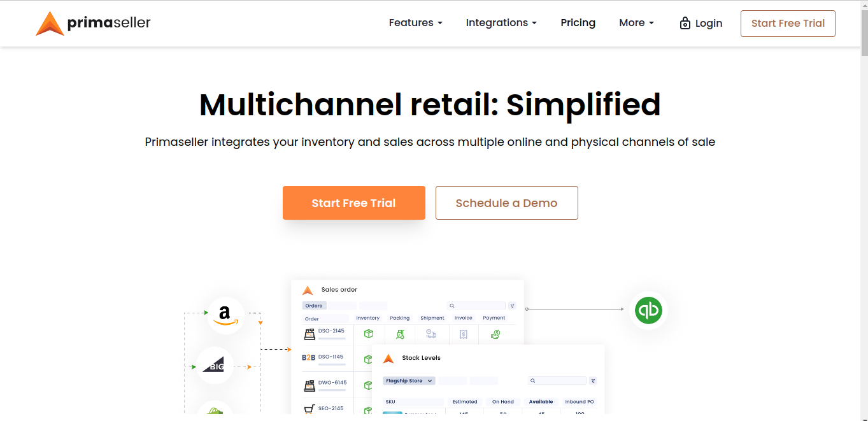Screen dimensions: 868x421
Task: Open the Integrations dropdown menu
Action: point(501,23)
